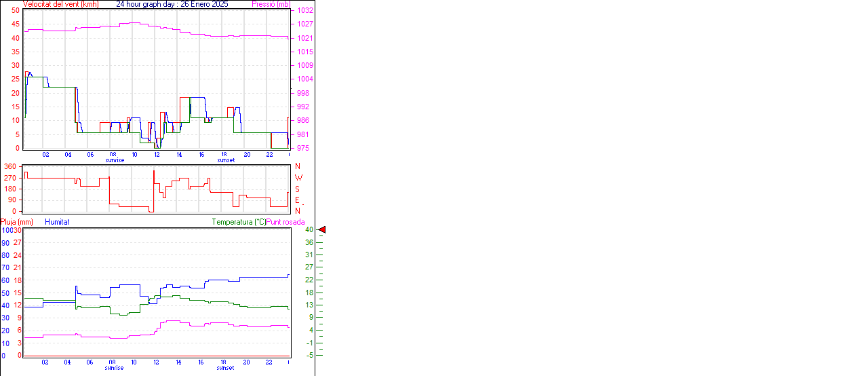Click the 975 value on pressure axis
Image resolution: width=868 pixels, height=376 pixels.
tap(304, 148)
